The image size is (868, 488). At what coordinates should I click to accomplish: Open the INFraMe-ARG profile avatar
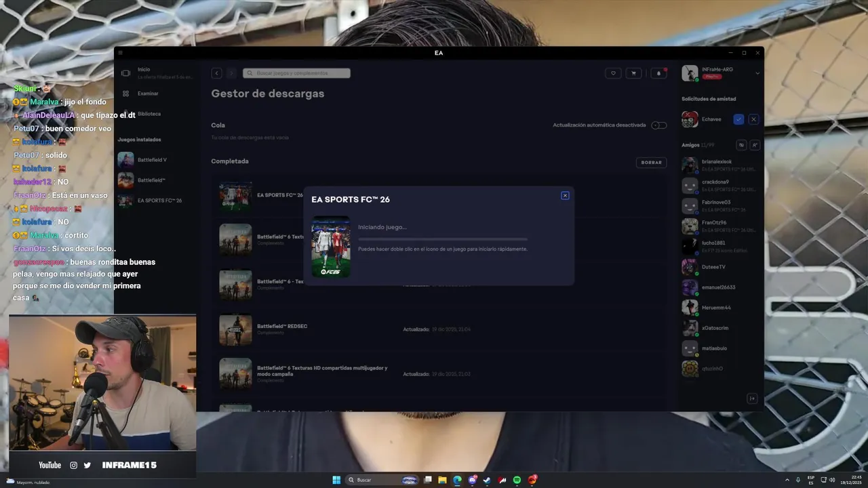[690, 73]
